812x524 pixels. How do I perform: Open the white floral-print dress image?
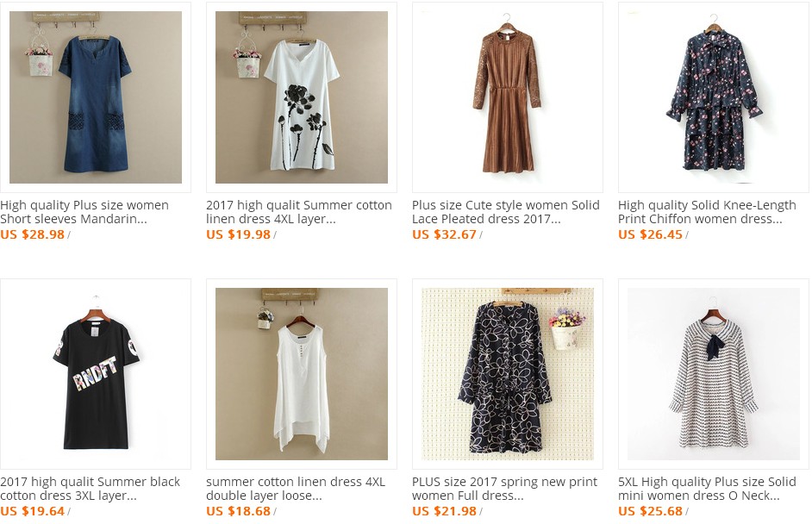click(x=301, y=97)
